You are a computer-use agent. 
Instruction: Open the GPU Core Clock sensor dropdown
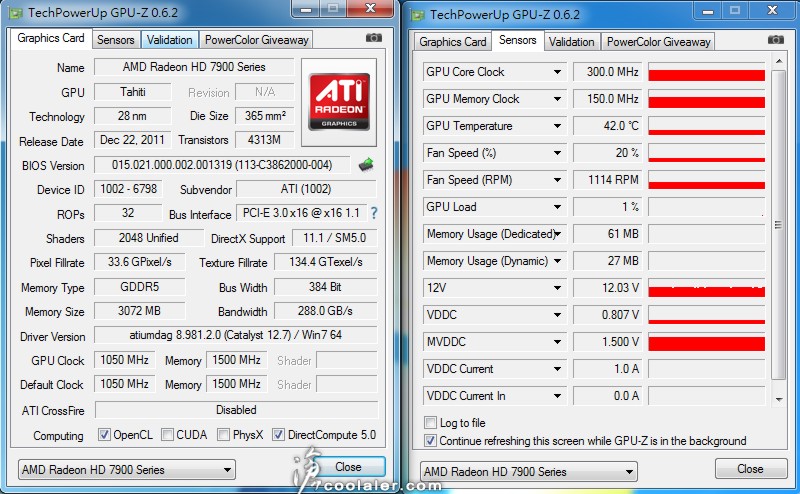click(557, 72)
